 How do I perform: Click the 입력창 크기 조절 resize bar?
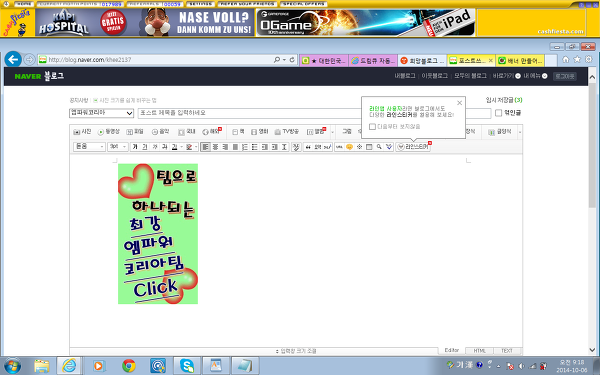(x=296, y=351)
